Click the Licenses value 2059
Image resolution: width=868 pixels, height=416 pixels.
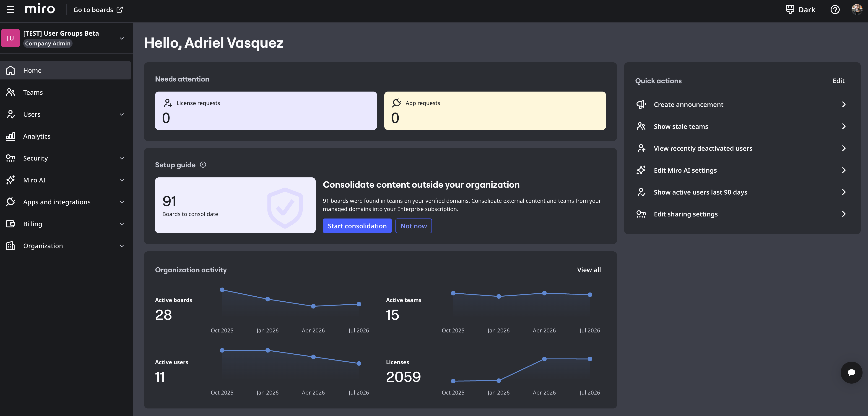(403, 377)
